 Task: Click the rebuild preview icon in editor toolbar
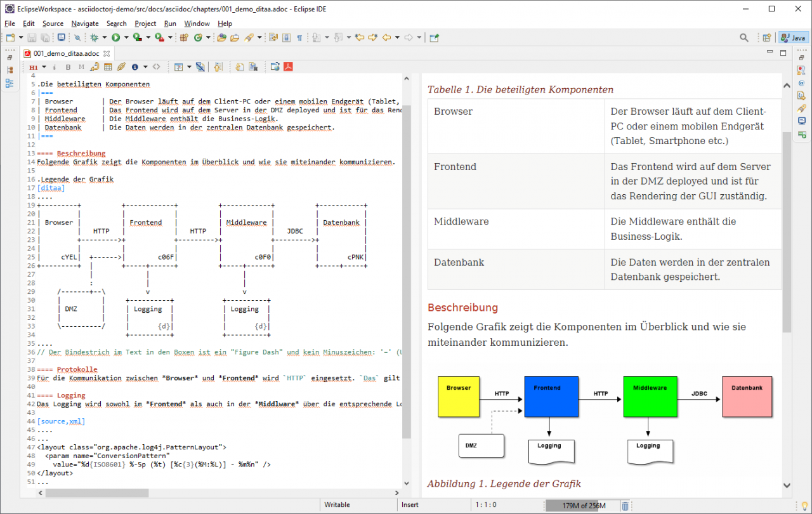click(239, 67)
